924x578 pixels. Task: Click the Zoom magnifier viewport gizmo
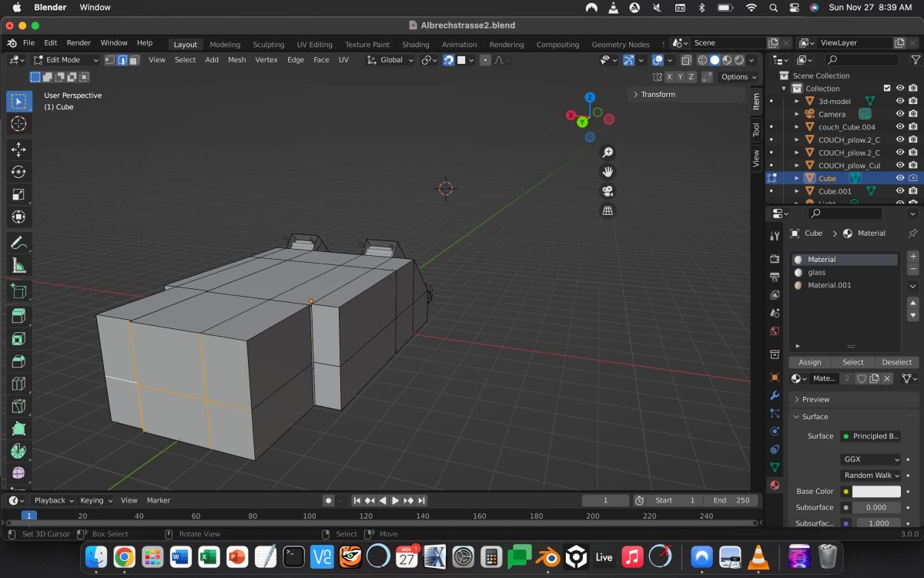[x=608, y=153]
